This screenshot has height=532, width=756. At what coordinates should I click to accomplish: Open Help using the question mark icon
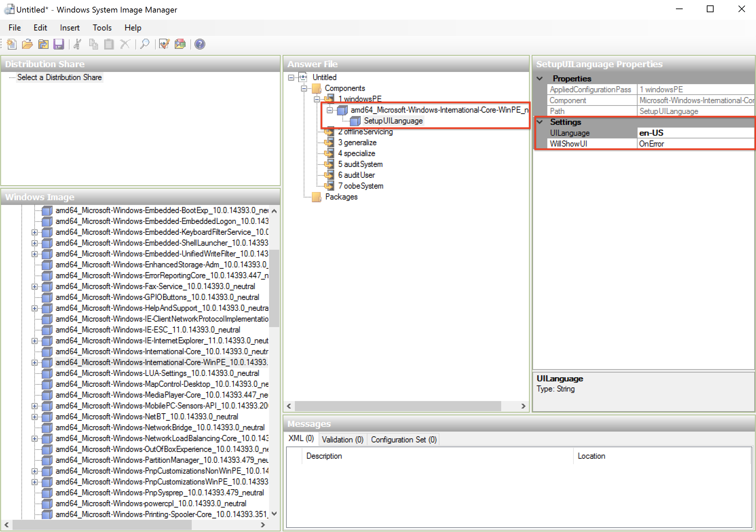tap(200, 44)
